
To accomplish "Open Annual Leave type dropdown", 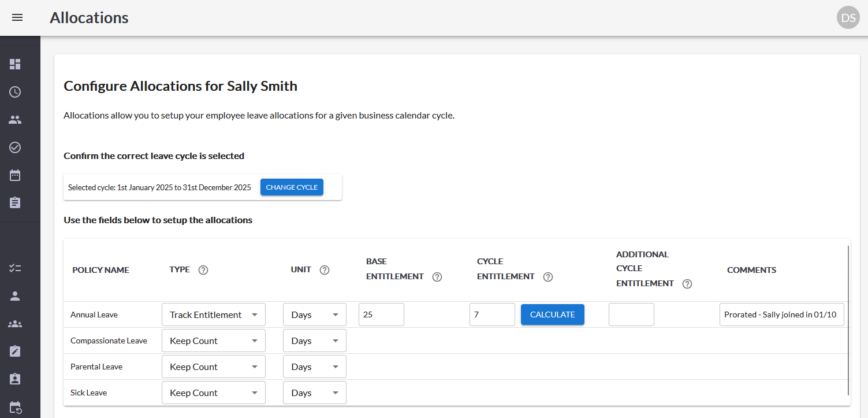I will pyautogui.click(x=214, y=315).
